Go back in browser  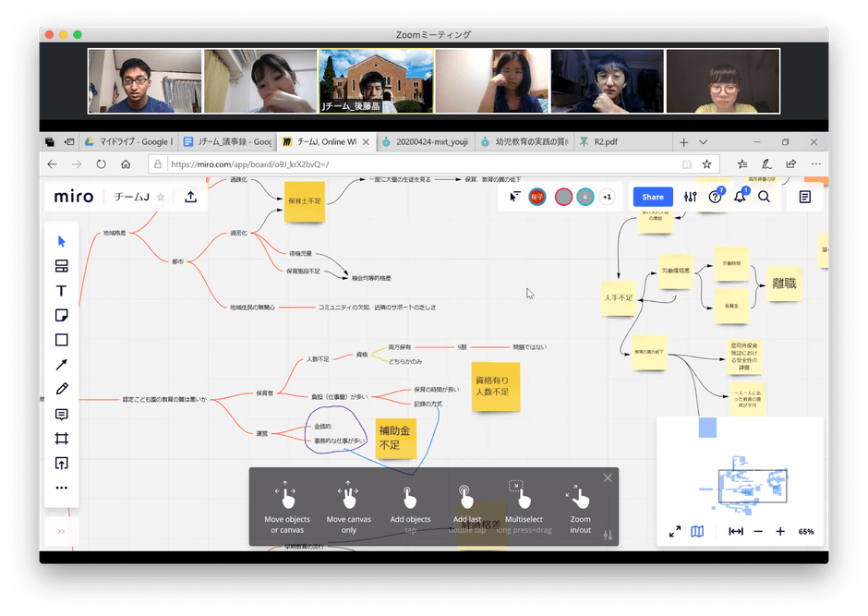pos(52,164)
